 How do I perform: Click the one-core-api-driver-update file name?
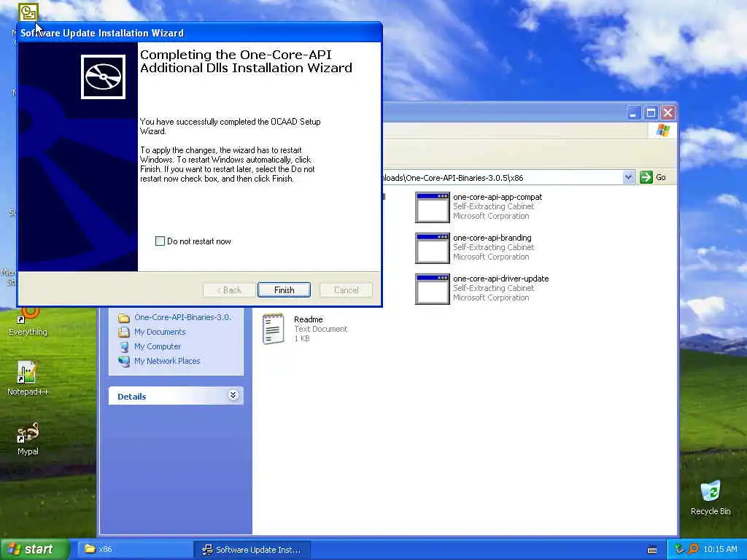point(500,279)
